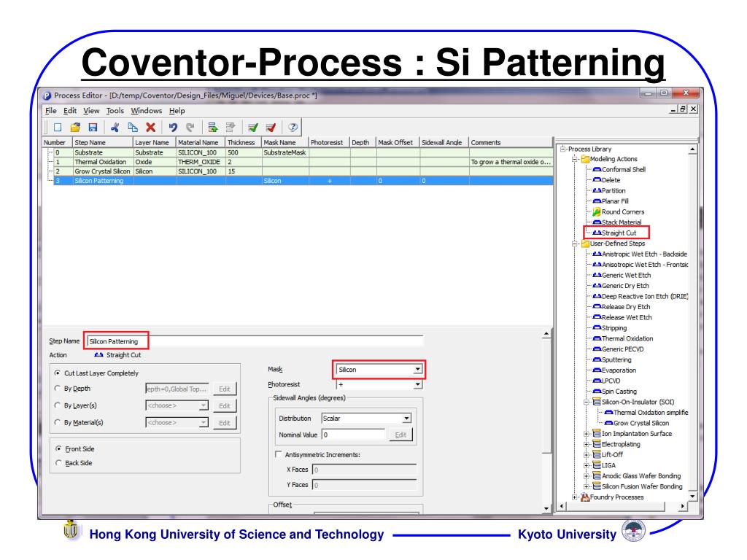Undo the last action
This screenshot has width=747, height=560.
click(173, 128)
